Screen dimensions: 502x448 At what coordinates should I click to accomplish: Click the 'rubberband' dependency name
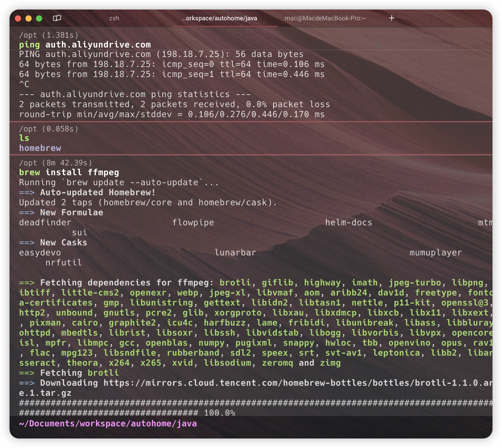[x=193, y=353]
